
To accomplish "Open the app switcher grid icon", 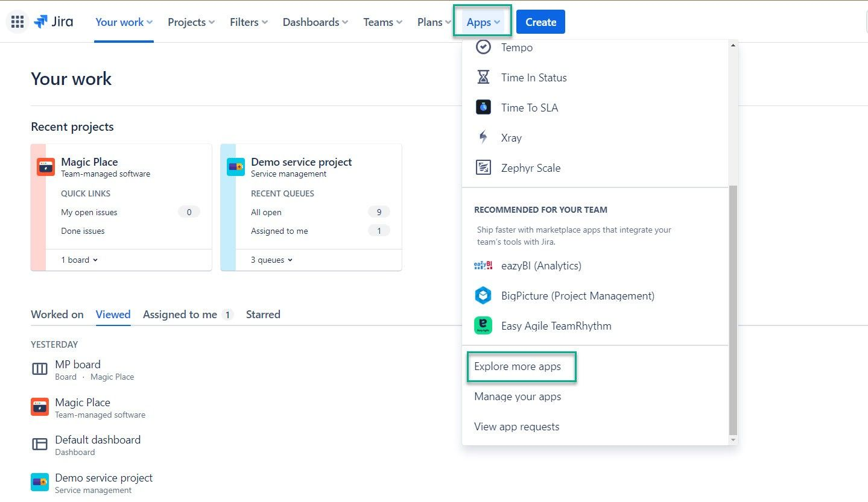I will tap(17, 22).
